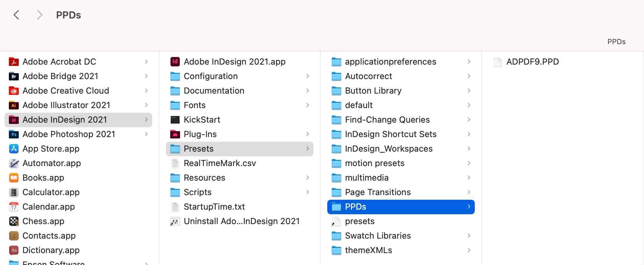Go back to previous folder
Viewport: 644px width, 265px height.
[16, 15]
